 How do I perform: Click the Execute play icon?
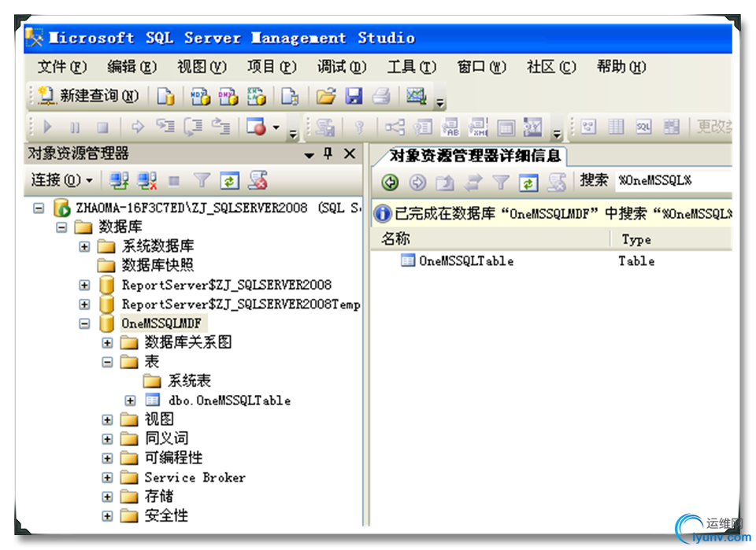pyautogui.click(x=47, y=127)
